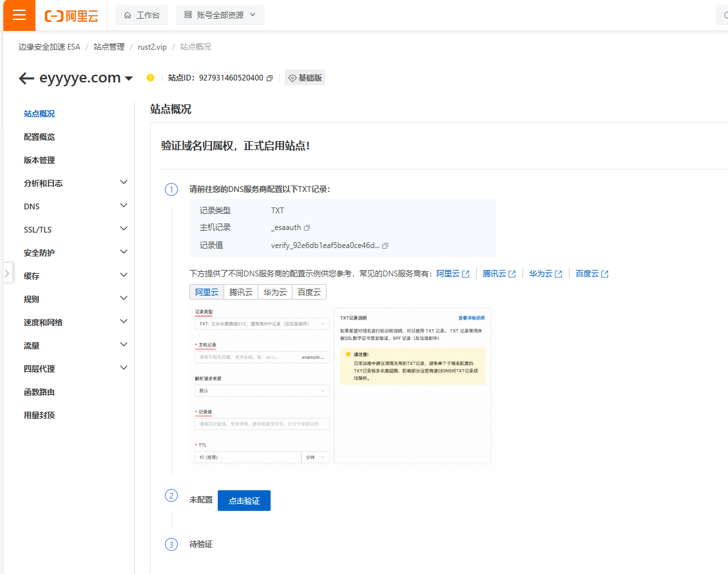Select the 阿里云 example tab
The width and height of the screenshot is (728, 574).
(207, 292)
